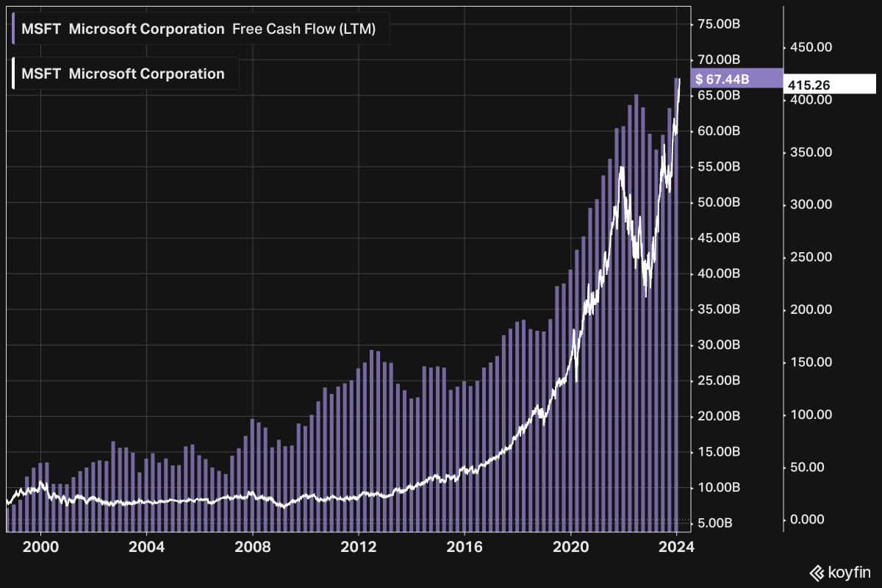Viewport: 882px width, 588px height.
Task: Click the purple color bar beside Free Cash Flow legend
Action: [13, 29]
